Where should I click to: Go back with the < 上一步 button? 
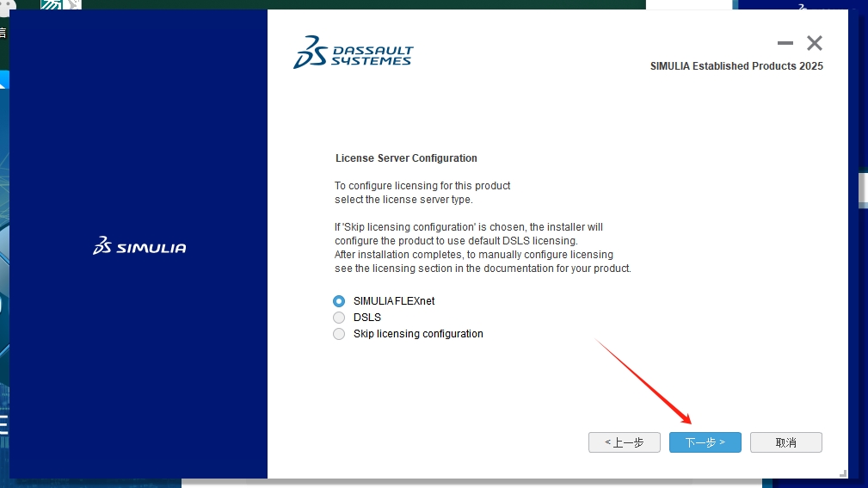point(624,442)
